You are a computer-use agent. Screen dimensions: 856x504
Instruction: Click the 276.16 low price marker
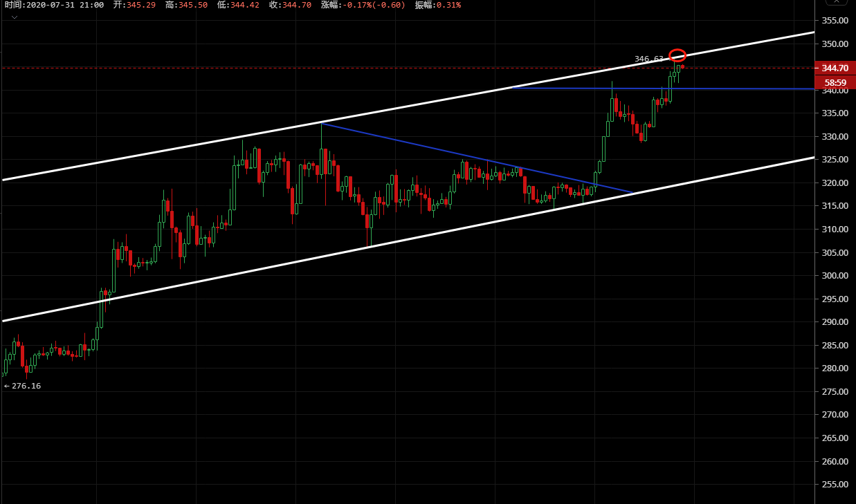[26, 386]
